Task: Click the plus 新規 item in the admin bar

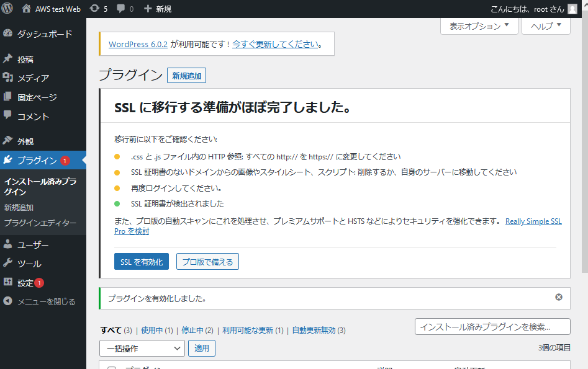Action: (x=158, y=9)
